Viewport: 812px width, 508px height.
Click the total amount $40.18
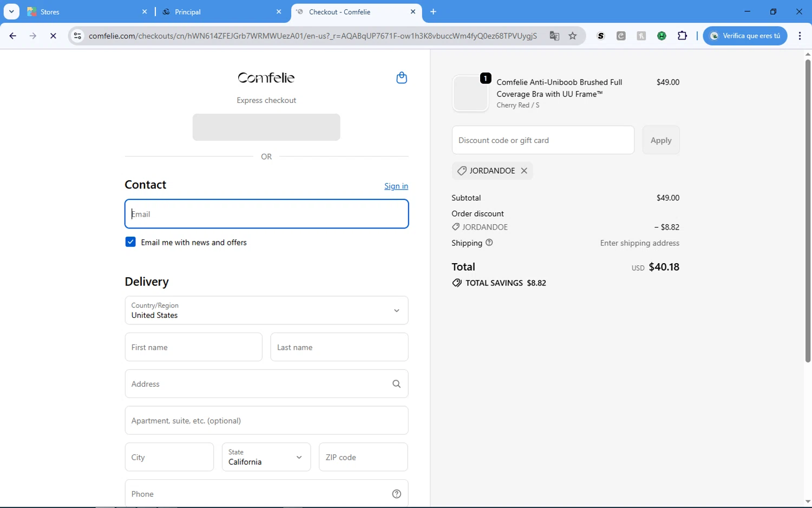point(664,267)
